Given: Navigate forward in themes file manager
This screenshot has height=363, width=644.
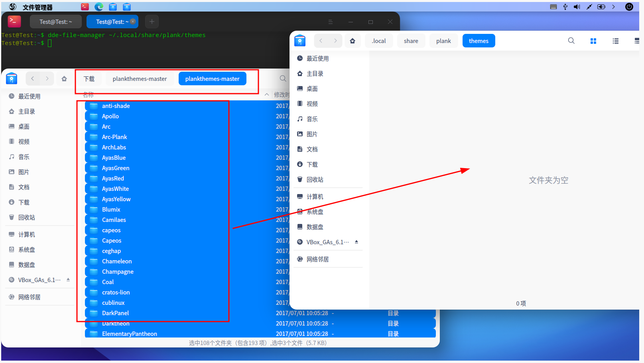Looking at the screenshot, I should pyautogui.click(x=335, y=41).
